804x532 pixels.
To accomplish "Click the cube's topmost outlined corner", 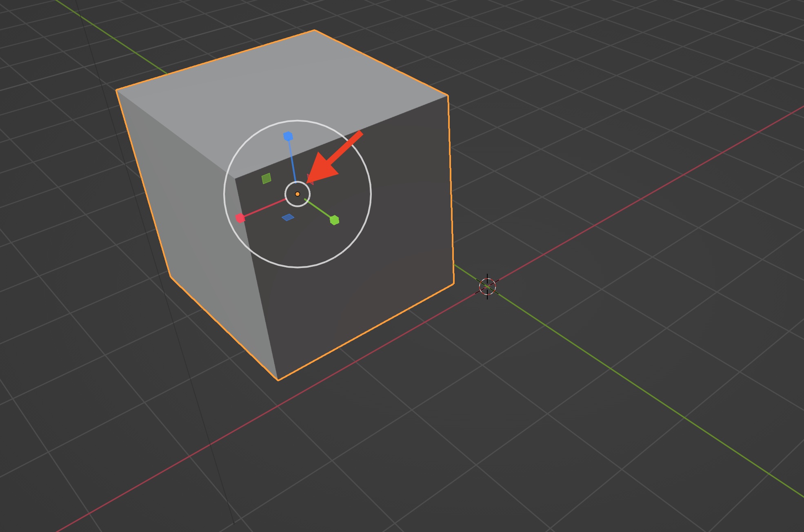I will pyautogui.click(x=314, y=30).
